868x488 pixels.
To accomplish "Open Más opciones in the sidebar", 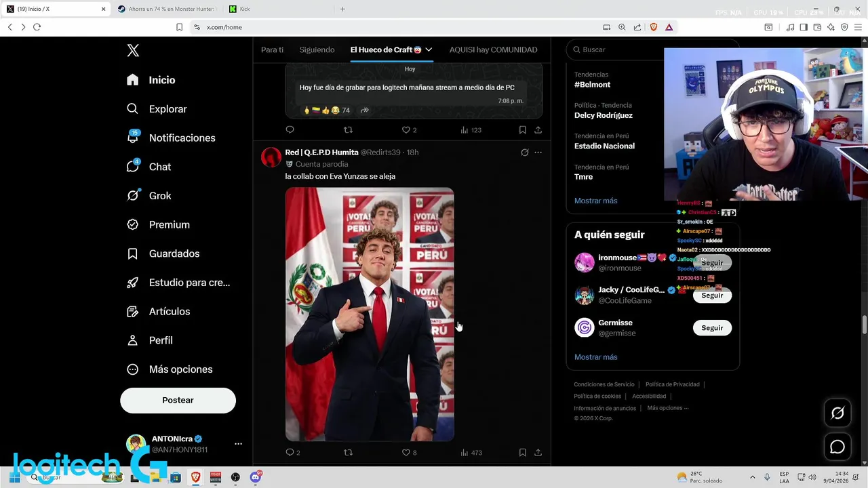I will click(170, 369).
